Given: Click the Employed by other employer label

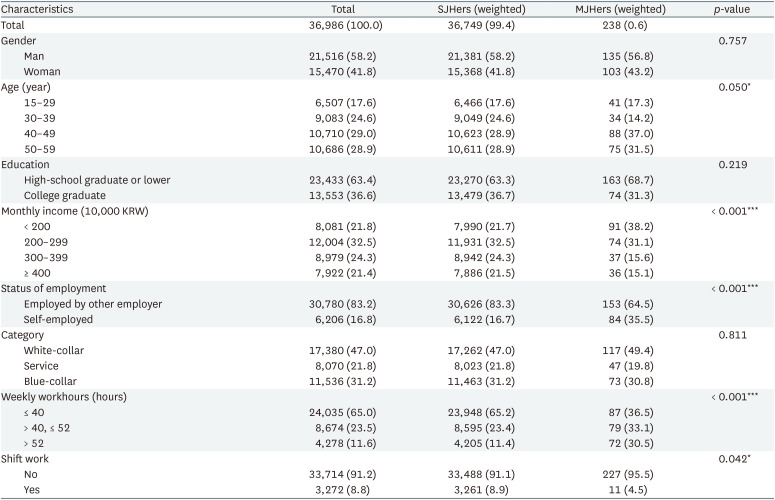Looking at the screenshot, I should click(x=105, y=303).
